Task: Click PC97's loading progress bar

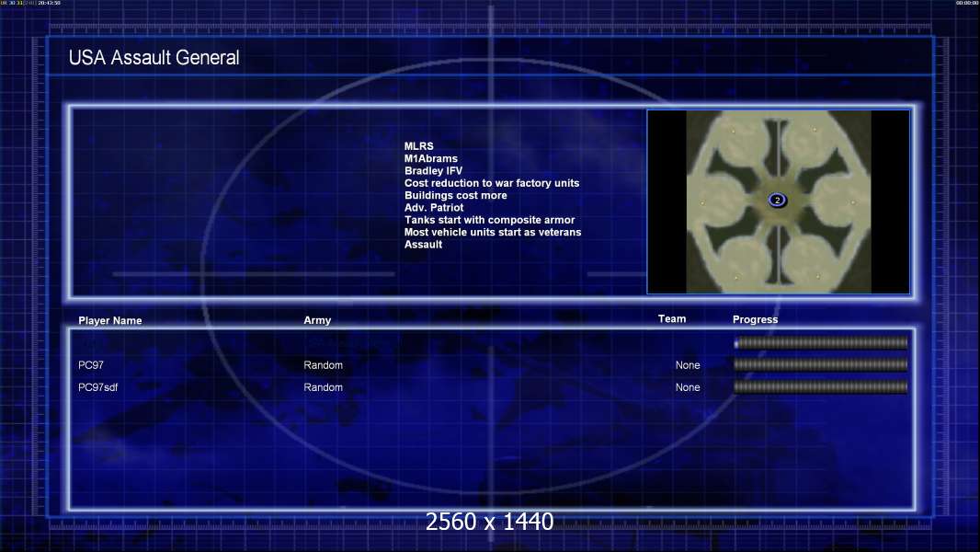Action: [821, 364]
